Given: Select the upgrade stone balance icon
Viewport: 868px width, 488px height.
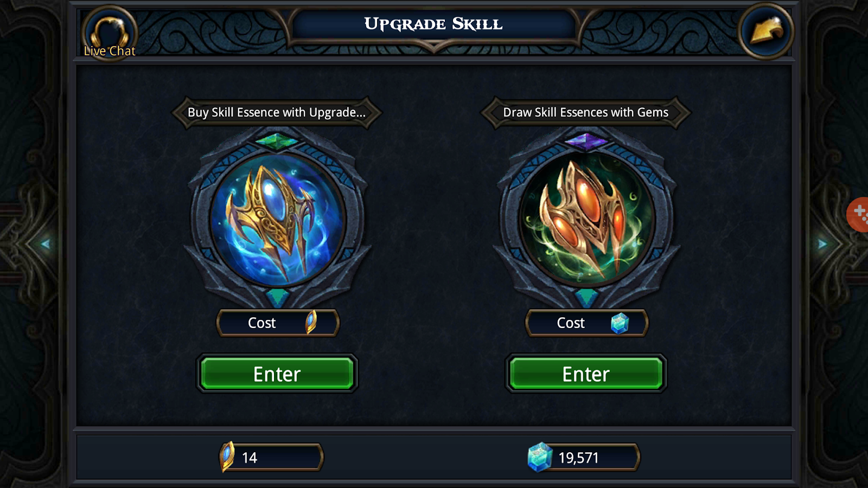Looking at the screenshot, I should click(x=227, y=457).
